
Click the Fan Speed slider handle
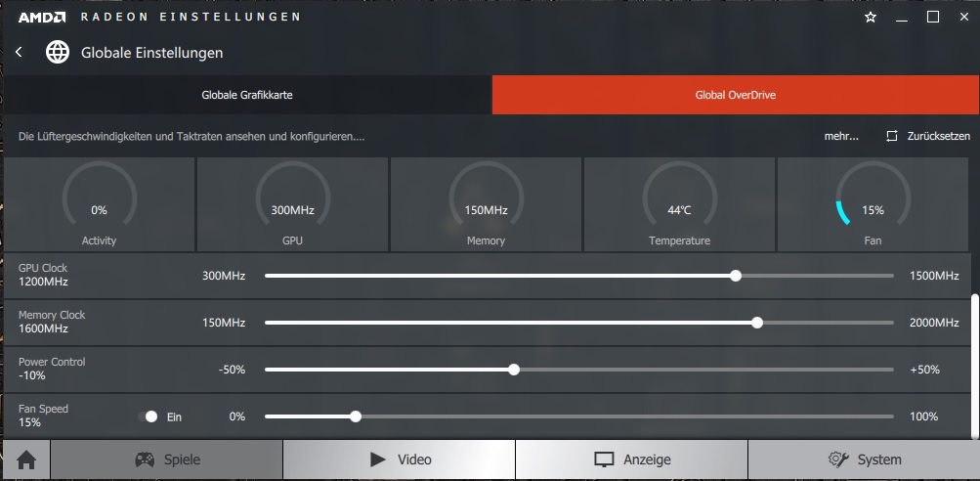356,416
